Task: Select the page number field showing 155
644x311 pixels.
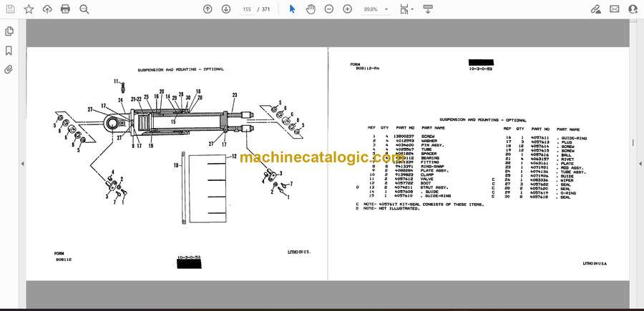Action: (247, 9)
